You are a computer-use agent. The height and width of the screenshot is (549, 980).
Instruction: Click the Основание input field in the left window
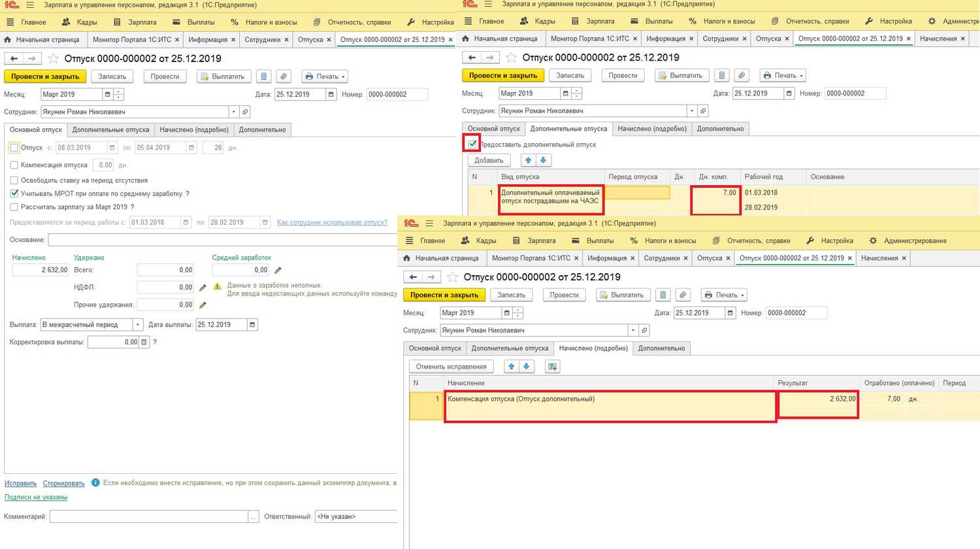pyautogui.click(x=223, y=240)
